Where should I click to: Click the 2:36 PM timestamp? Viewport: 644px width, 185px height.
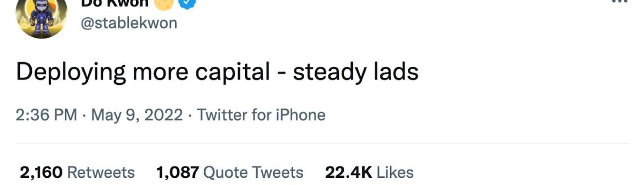pos(46,115)
